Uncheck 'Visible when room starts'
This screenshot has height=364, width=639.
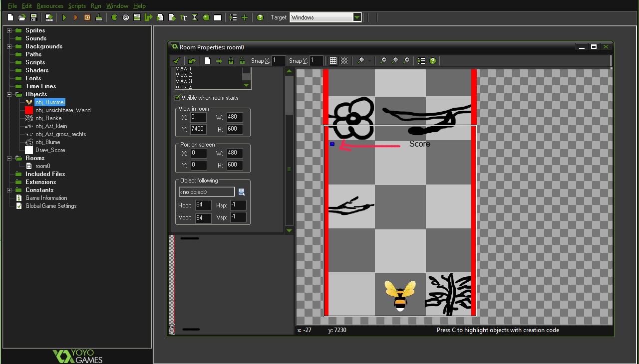tap(177, 98)
